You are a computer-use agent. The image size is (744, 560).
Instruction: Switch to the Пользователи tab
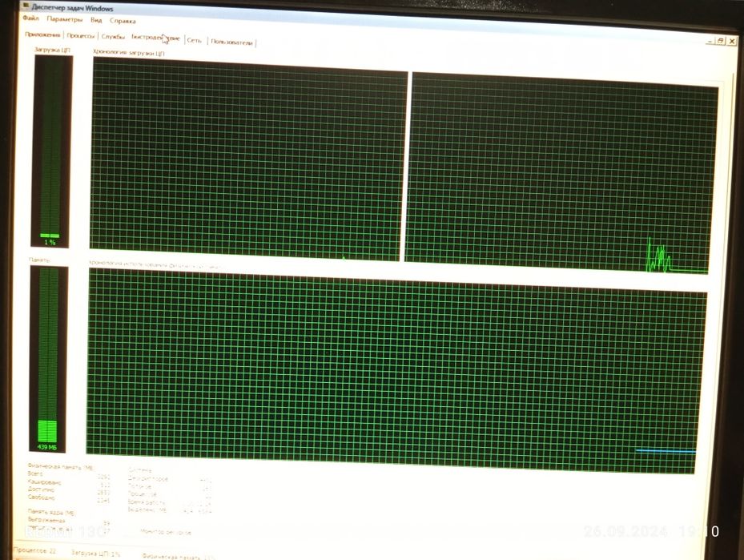pyautogui.click(x=231, y=42)
